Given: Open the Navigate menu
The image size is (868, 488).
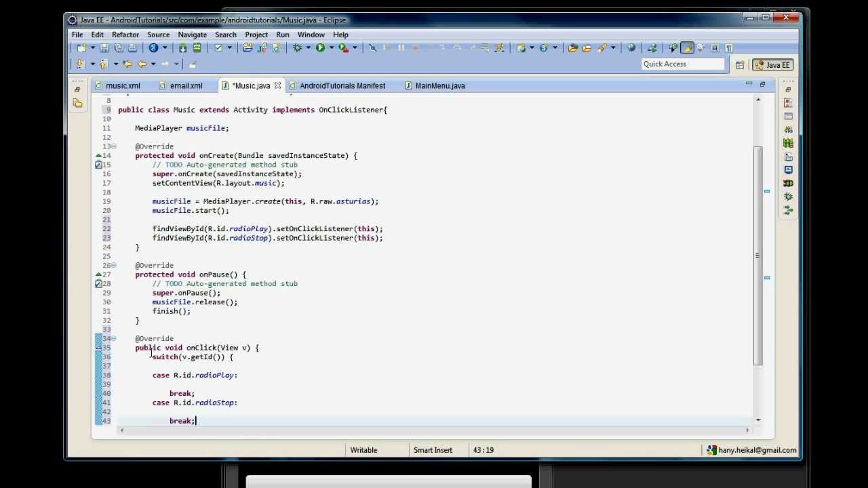Looking at the screenshot, I should 192,35.
